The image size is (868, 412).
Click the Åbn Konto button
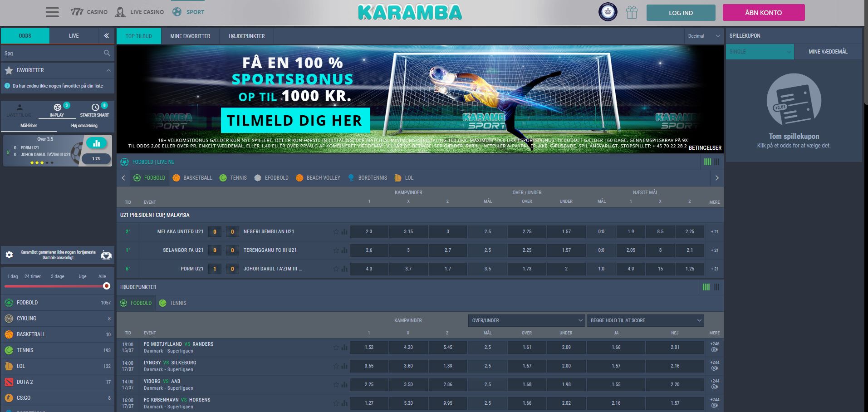pos(764,13)
